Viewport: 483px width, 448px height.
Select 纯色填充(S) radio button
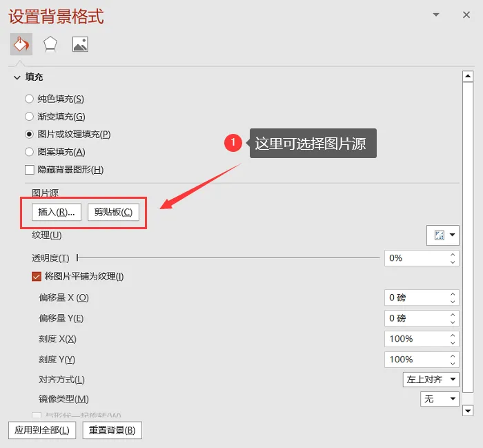tap(29, 99)
